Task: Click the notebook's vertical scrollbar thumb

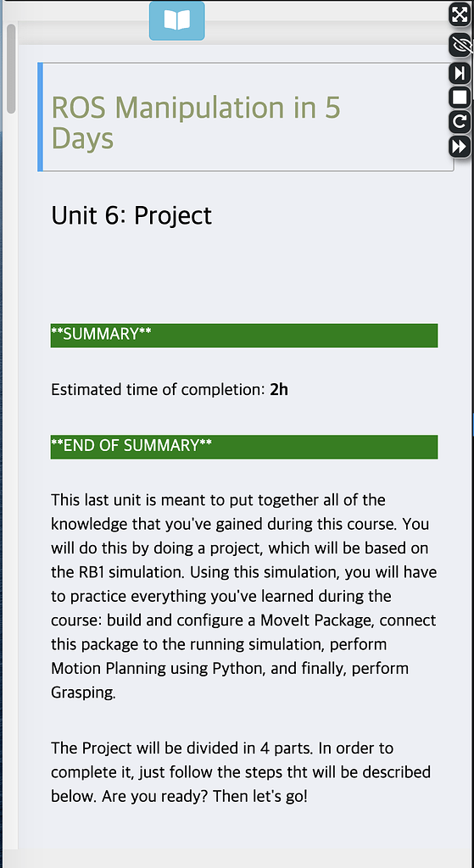Action: [x=11, y=69]
